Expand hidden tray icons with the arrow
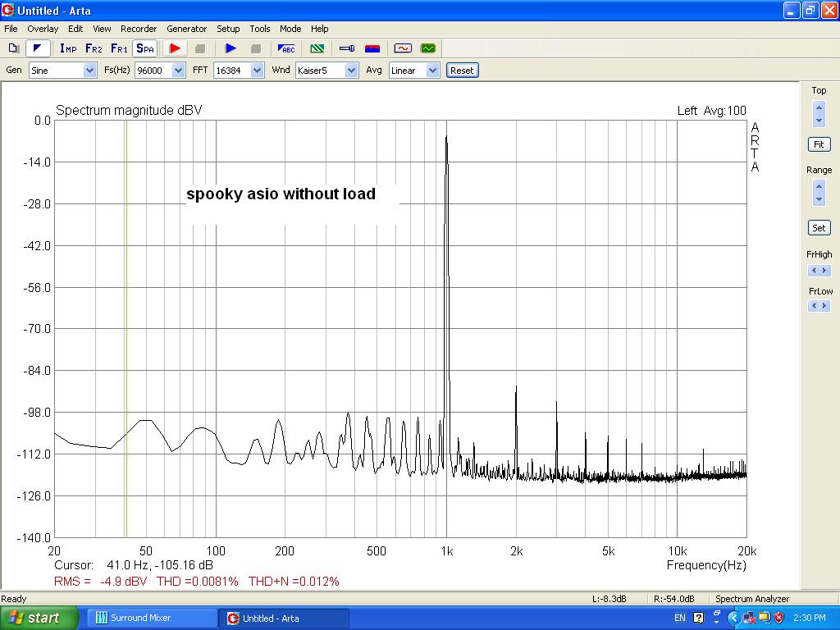This screenshot has width=840, height=630. pyautogui.click(x=733, y=619)
